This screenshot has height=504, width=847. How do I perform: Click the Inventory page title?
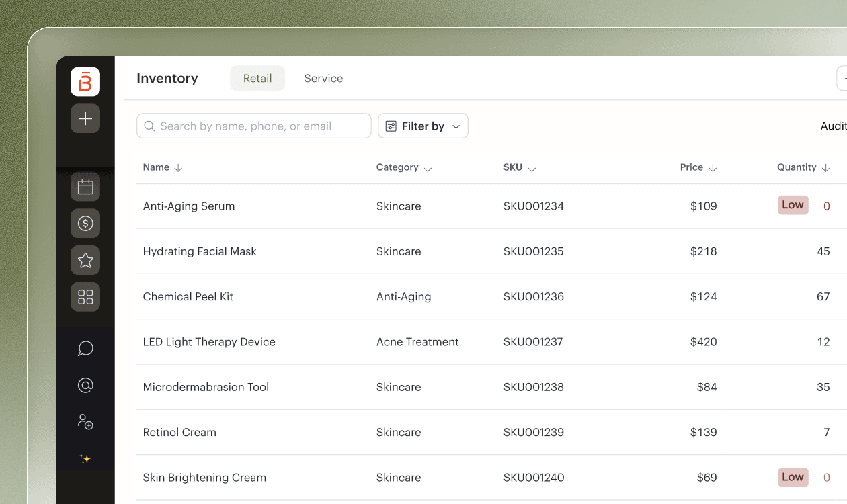point(167,79)
